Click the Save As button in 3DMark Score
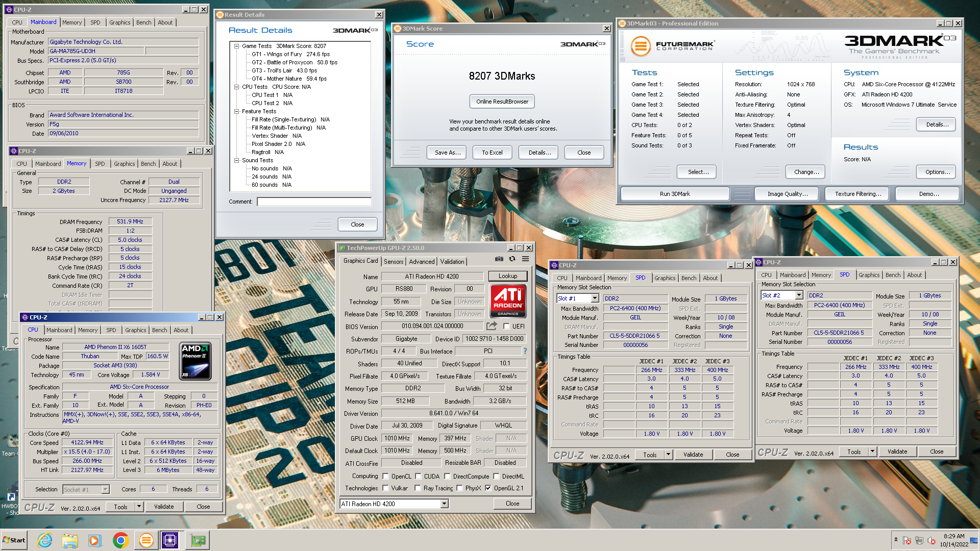Image resolution: width=980 pixels, height=551 pixels. click(x=448, y=153)
